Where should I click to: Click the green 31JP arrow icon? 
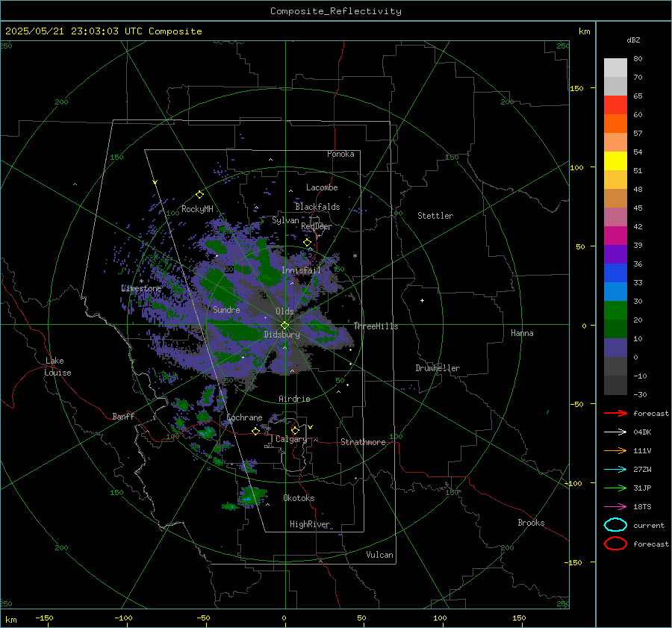(615, 488)
